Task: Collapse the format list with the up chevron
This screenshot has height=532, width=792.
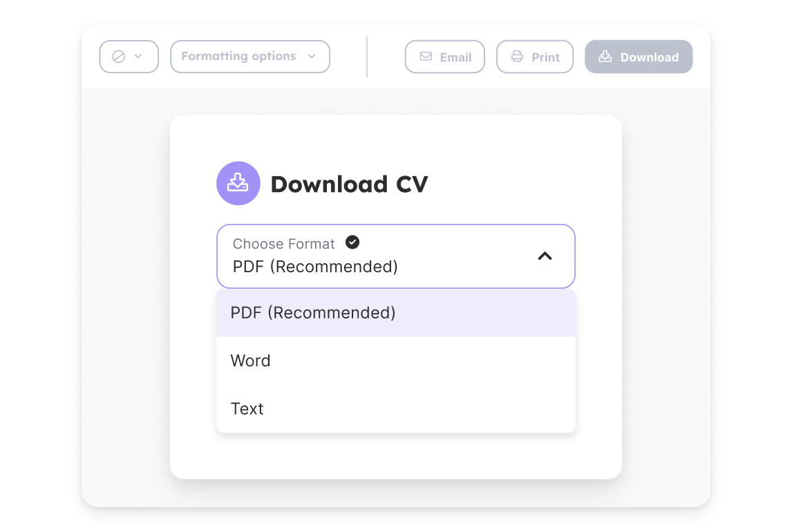Action: pos(545,256)
